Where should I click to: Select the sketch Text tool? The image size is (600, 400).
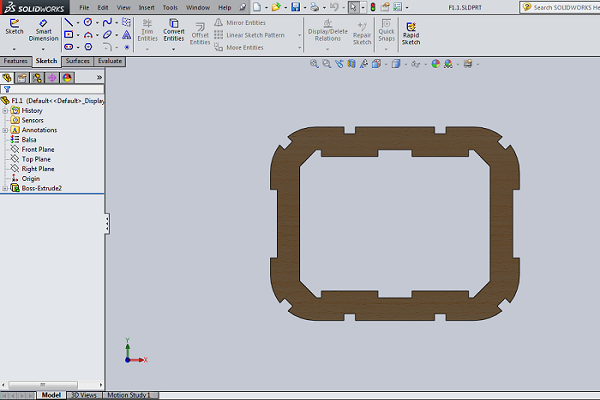tap(127, 35)
